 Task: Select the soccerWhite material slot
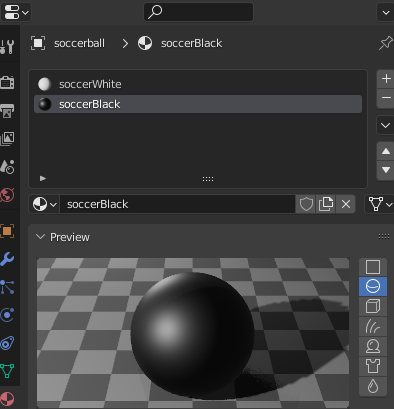point(198,84)
